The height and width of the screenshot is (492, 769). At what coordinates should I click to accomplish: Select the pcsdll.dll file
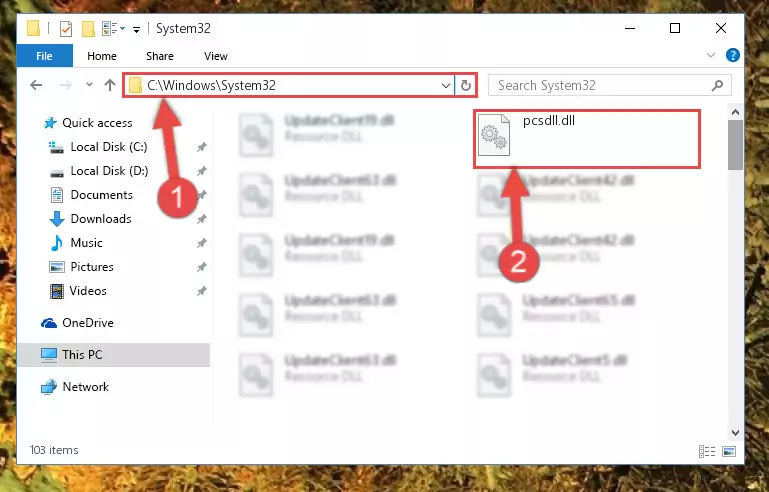587,139
